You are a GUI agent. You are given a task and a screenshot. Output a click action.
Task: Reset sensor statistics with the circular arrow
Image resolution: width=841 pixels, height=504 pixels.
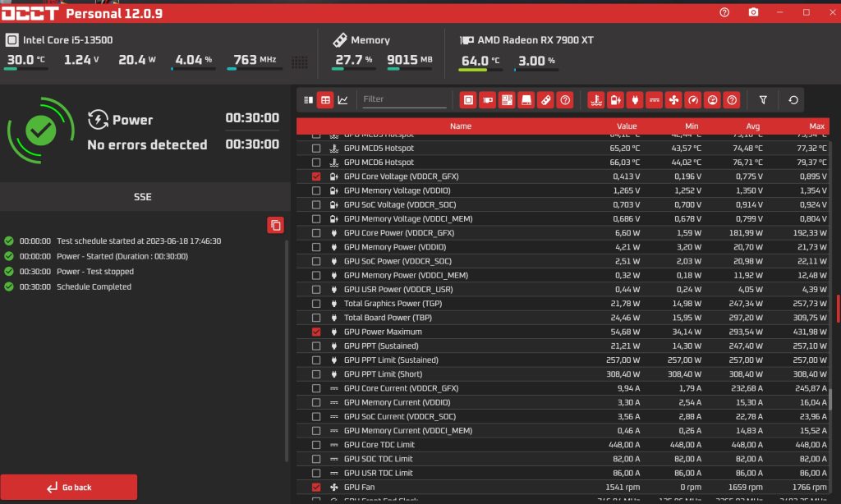(x=793, y=100)
